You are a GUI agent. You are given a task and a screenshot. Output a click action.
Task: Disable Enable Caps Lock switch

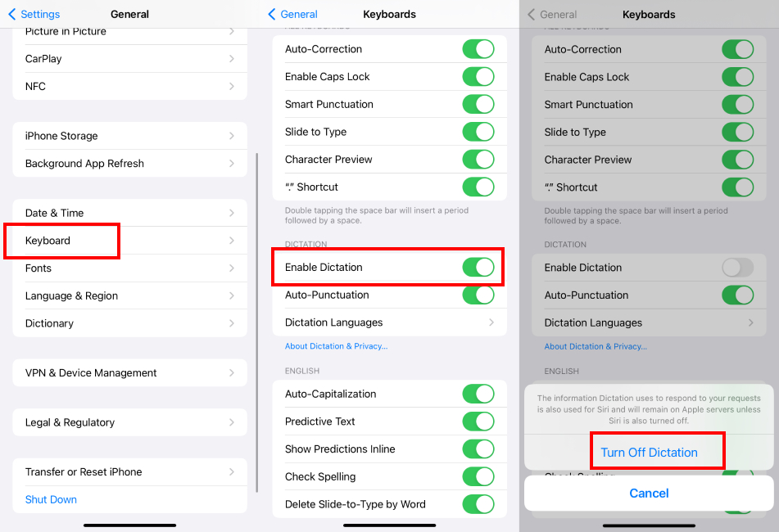[x=478, y=76]
